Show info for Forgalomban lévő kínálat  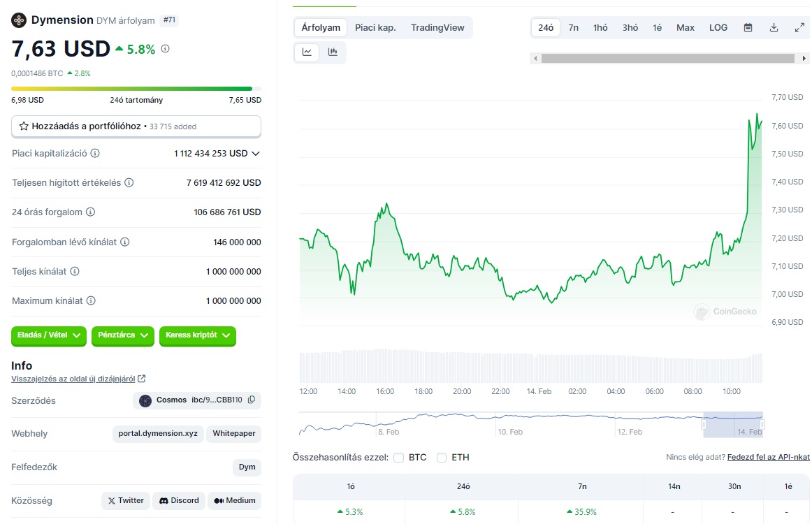[x=125, y=242]
